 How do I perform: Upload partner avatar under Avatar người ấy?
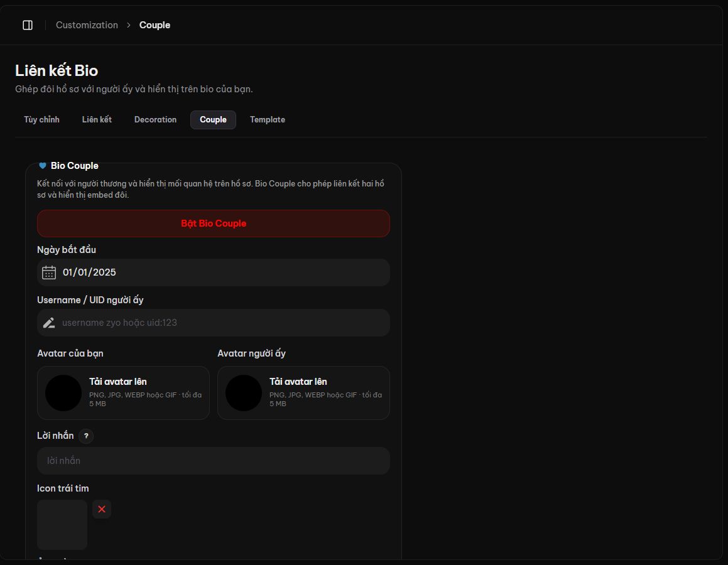pos(303,393)
